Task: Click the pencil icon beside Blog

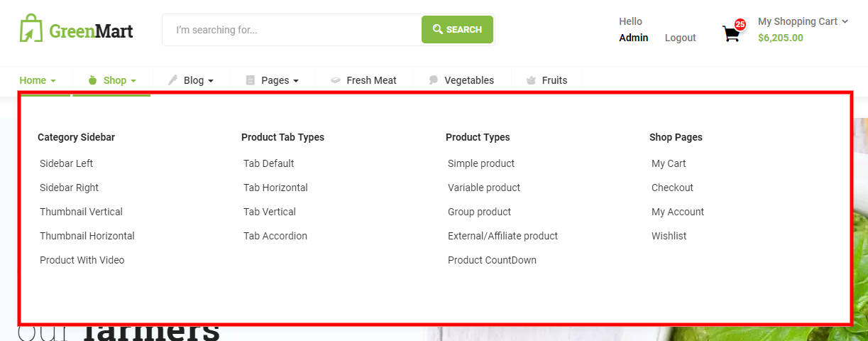Action: (x=172, y=80)
